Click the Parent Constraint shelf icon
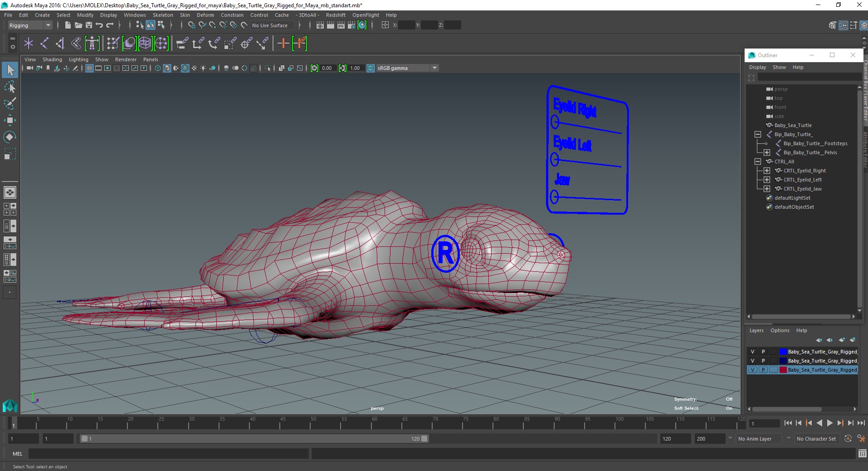This screenshot has height=471, width=868. 182,44
